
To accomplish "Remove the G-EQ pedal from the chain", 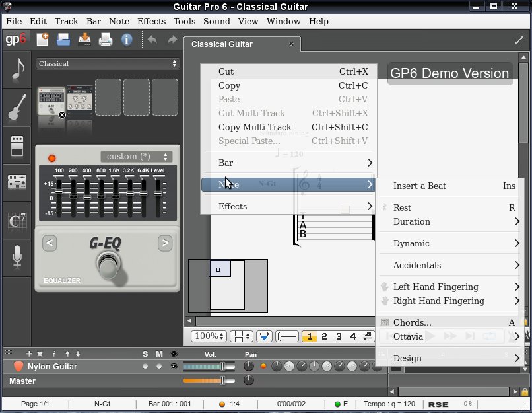I will click(x=62, y=115).
